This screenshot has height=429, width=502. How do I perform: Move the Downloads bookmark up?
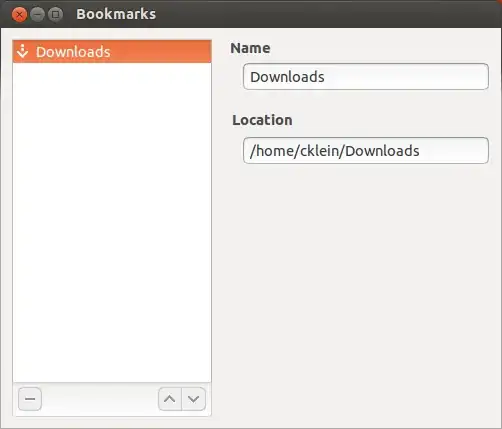(x=170, y=399)
